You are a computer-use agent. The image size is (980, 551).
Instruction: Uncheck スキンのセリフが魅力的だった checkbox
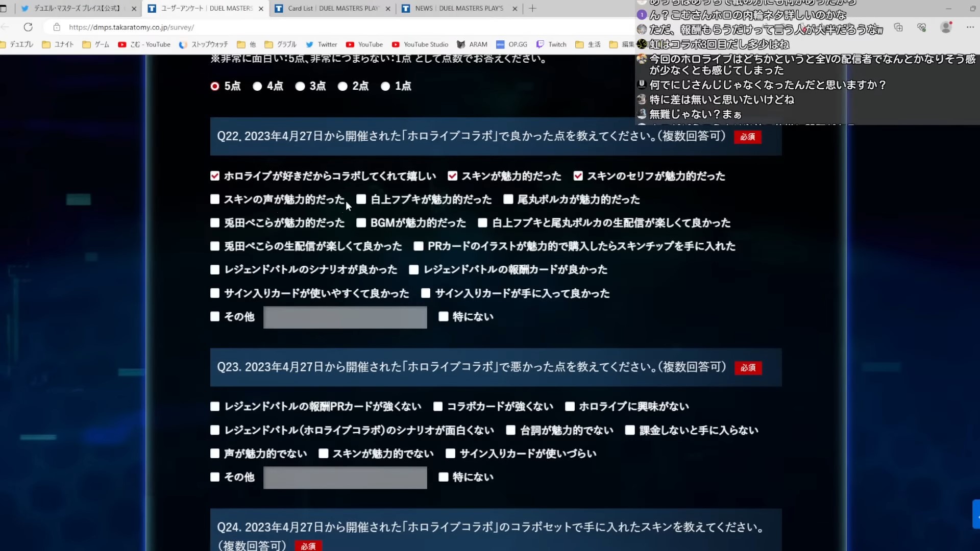click(x=578, y=176)
